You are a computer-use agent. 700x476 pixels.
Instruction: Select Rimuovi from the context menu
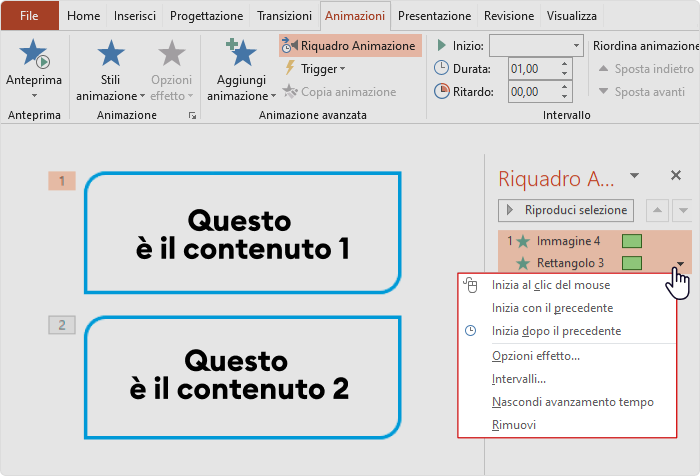(x=514, y=425)
